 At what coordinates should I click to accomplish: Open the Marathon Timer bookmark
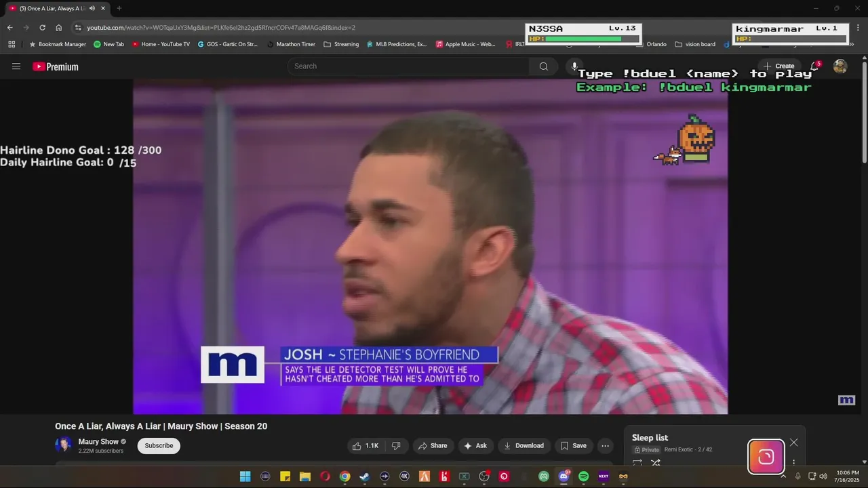(290, 44)
